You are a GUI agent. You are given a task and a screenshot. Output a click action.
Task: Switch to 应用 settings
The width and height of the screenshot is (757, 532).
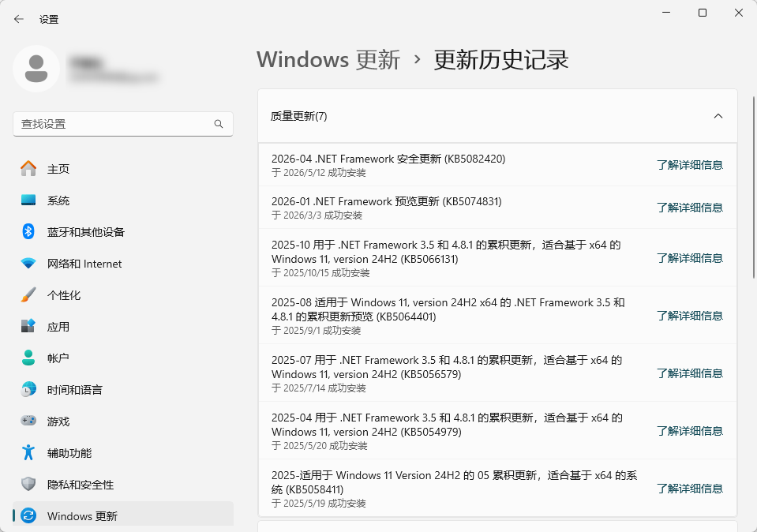pos(123,326)
